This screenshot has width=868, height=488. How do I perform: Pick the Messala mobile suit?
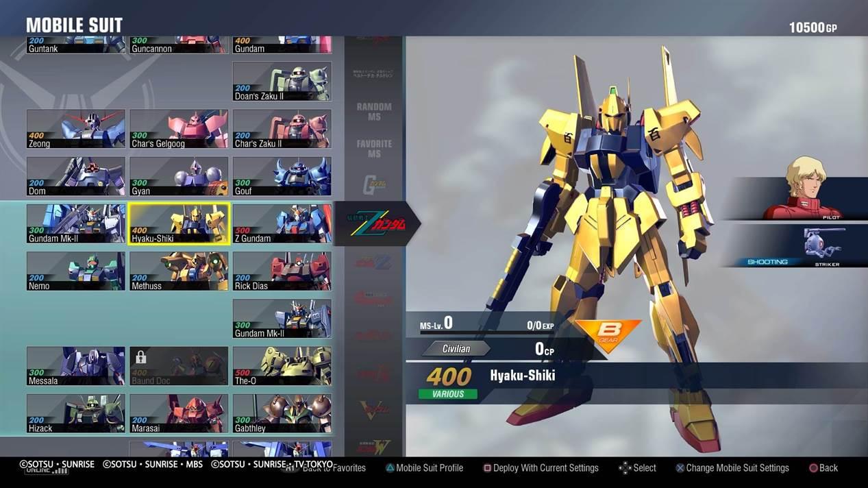pos(76,366)
